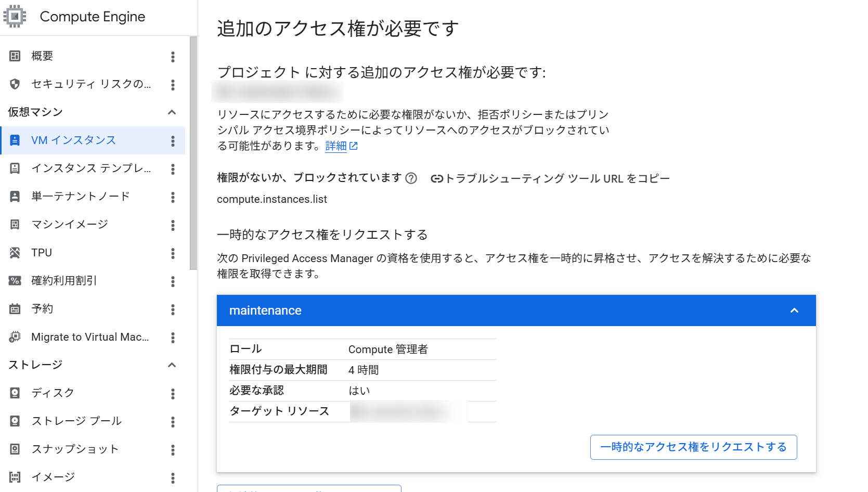Click the Compute Engine chip logo

[x=16, y=16]
